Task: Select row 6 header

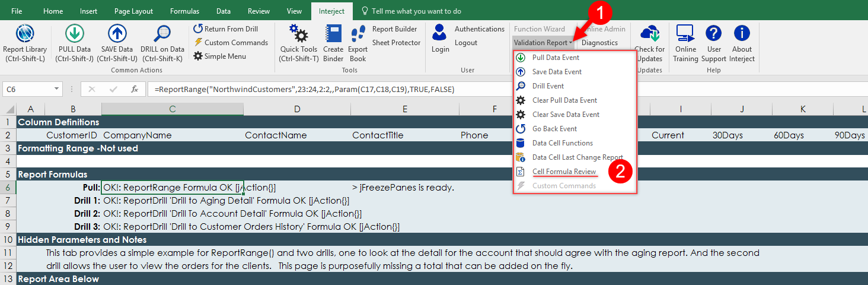Action: pyautogui.click(x=8, y=188)
